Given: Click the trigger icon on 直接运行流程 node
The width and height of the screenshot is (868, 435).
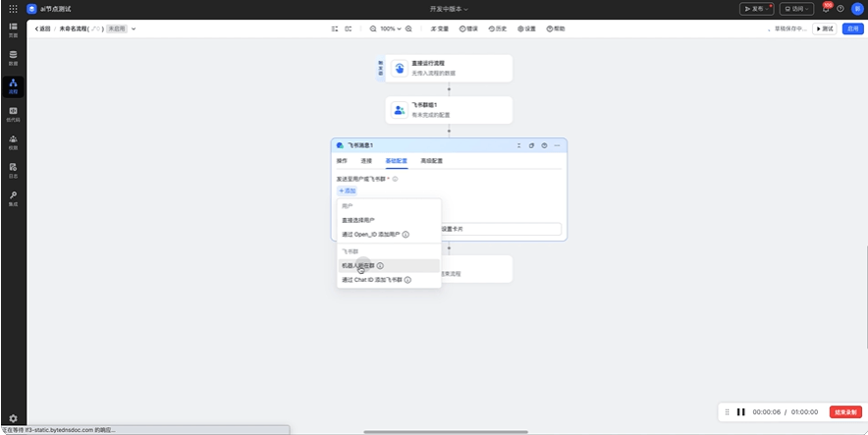Looking at the screenshot, I should (x=399, y=68).
